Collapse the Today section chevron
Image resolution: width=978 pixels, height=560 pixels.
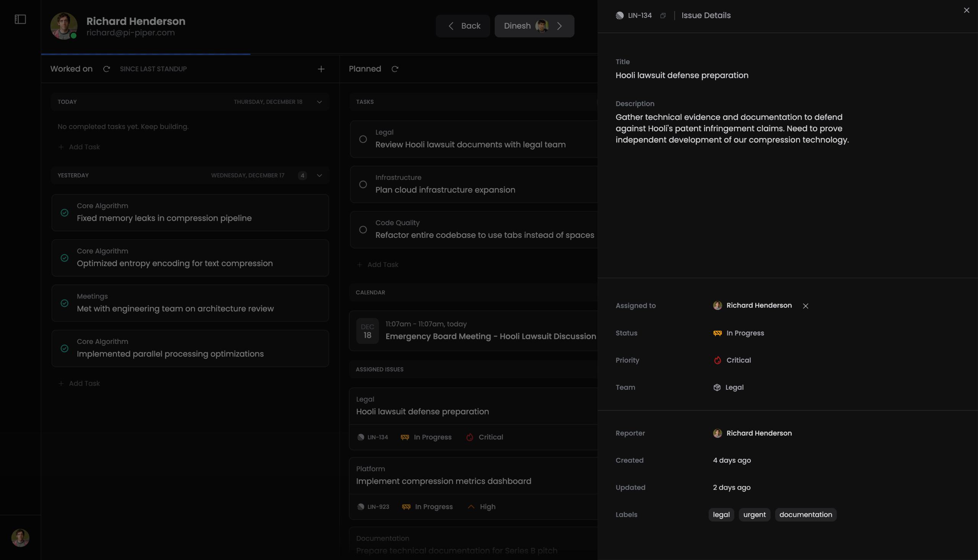coord(319,102)
